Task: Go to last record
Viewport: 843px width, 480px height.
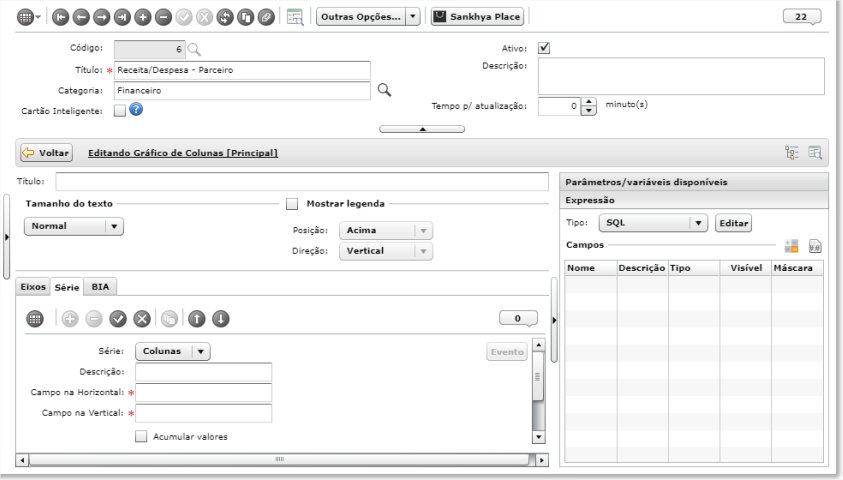Action: coord(122,17)
